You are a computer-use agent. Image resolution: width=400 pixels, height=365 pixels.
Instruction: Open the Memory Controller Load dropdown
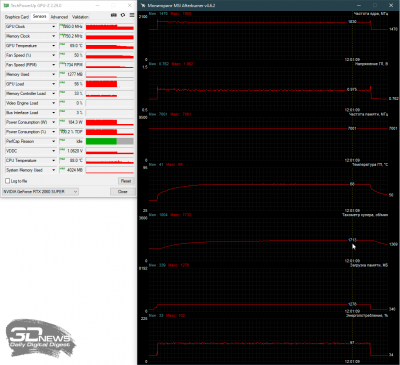pyautogui.click(x=54, y=94)
